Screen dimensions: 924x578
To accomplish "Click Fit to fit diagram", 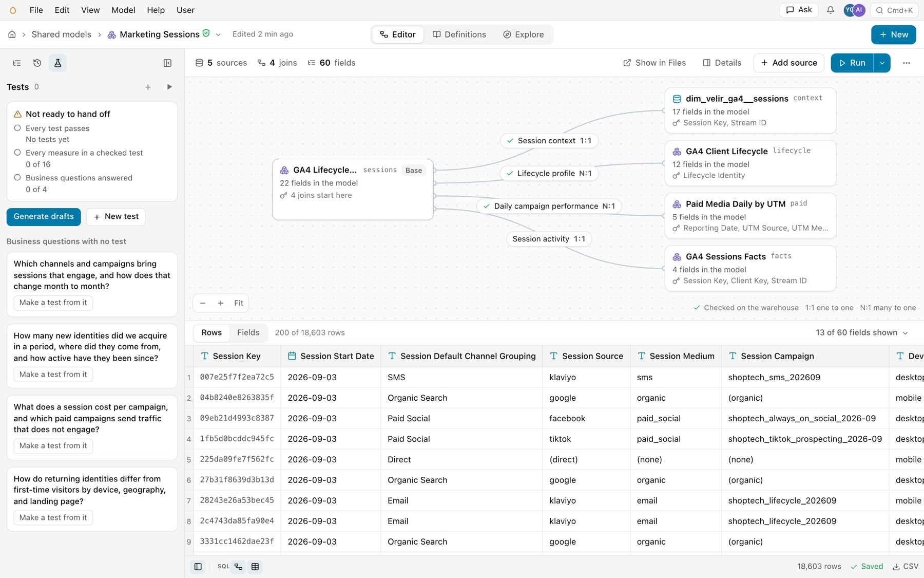I will tap(239, 303).
